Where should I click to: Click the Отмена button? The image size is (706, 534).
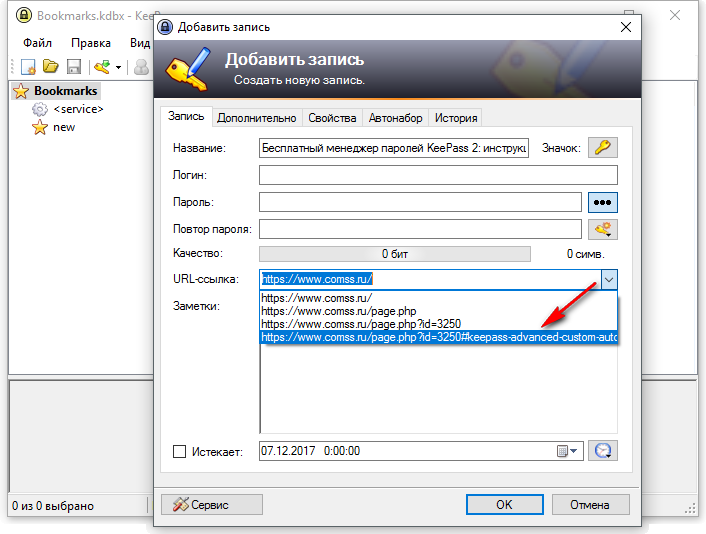click(590, 504)
